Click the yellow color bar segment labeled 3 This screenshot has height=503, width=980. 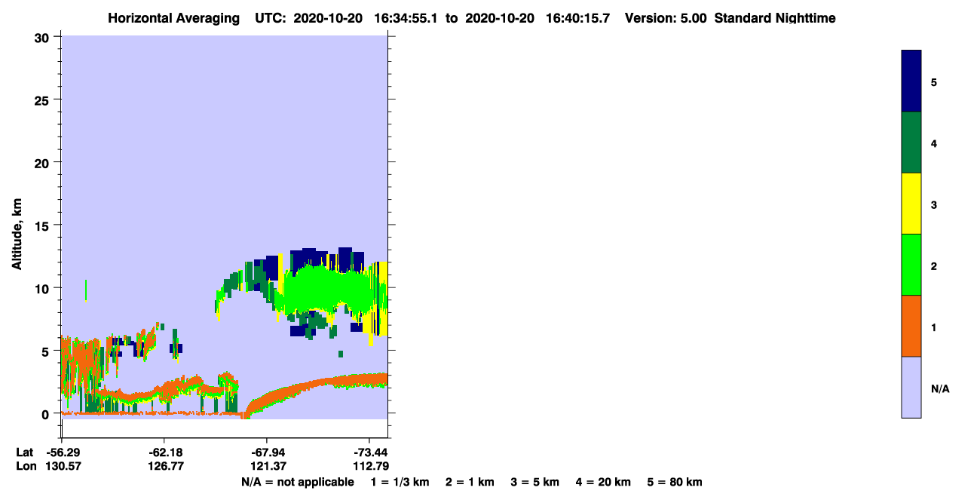[x=911, y=204]
